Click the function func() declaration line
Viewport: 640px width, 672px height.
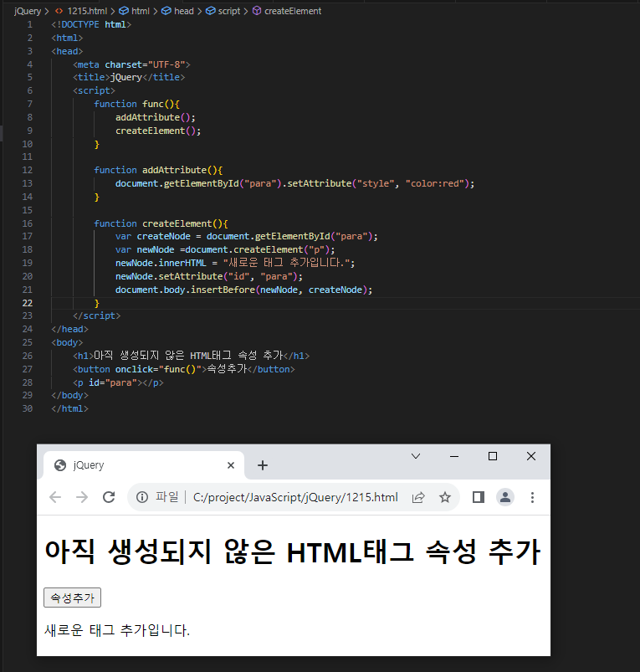pos(136,104)
